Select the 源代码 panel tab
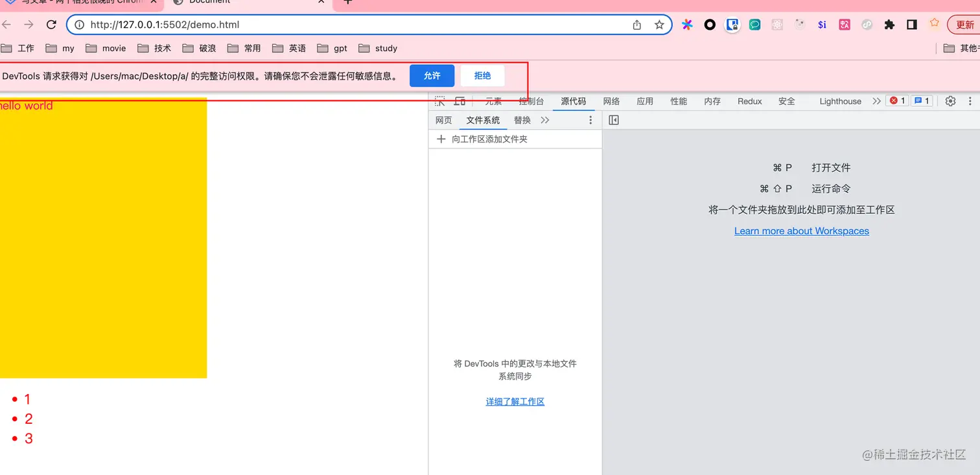Image resolution: width=980 pixels, height=475 pixels. coord(574,101)
